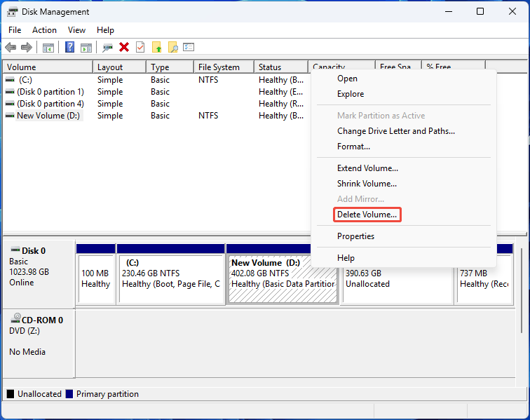The width and height of the screenshot is (530, 420).
Task: Open Properties from the context menu
Action: pyautogui.click(x=404, y=236)
